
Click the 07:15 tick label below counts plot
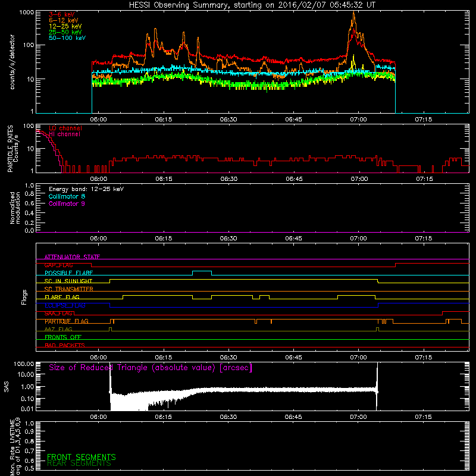423,120
